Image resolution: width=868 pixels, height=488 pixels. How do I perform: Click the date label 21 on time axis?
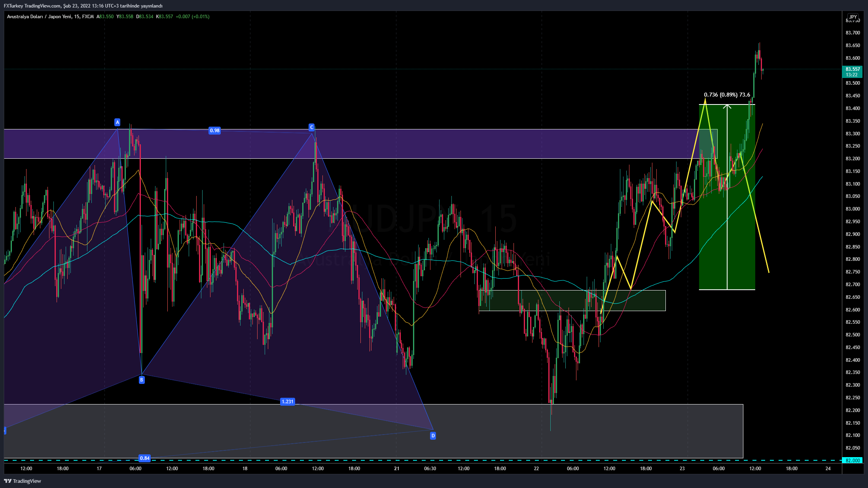pyautogui.click(x=397, y=469)
